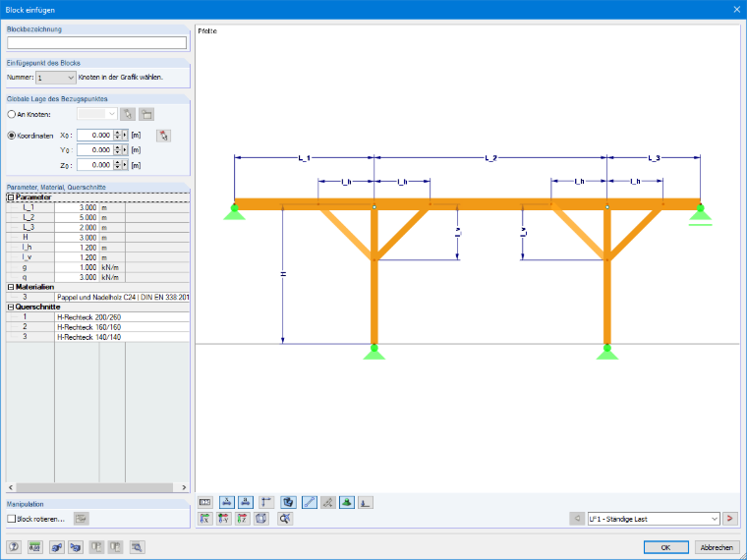Click first greyed database icon at bottom
Screen dimensions: 747x560
[x=96, y=547]
